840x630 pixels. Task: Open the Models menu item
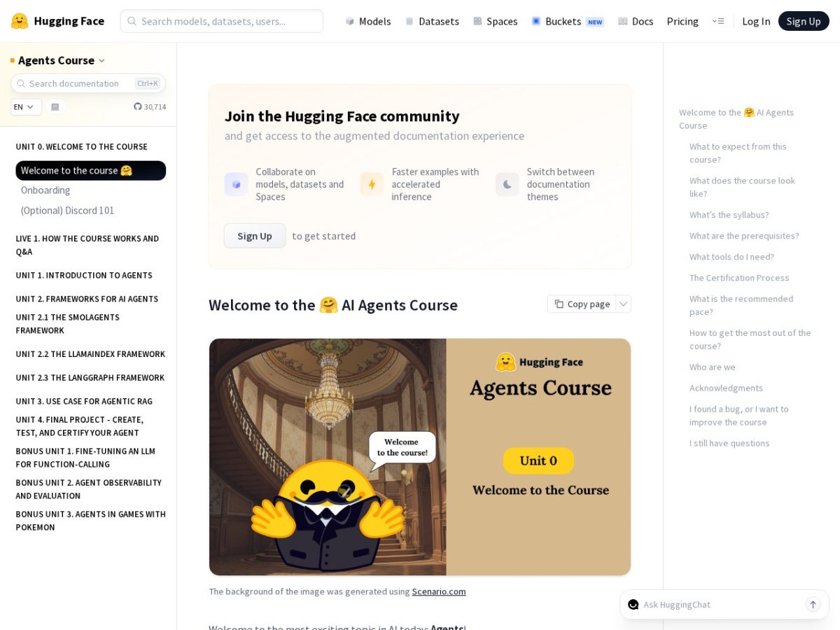(368, 21)
